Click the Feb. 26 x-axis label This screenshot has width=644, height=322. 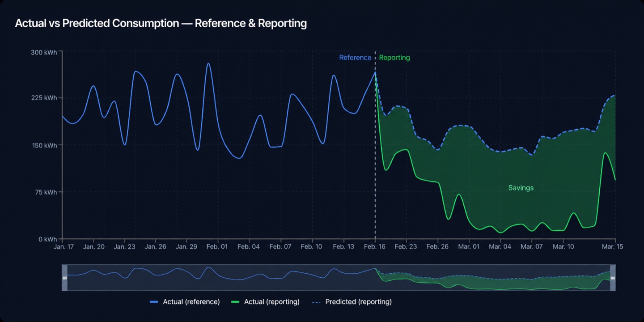click(437, 247)
